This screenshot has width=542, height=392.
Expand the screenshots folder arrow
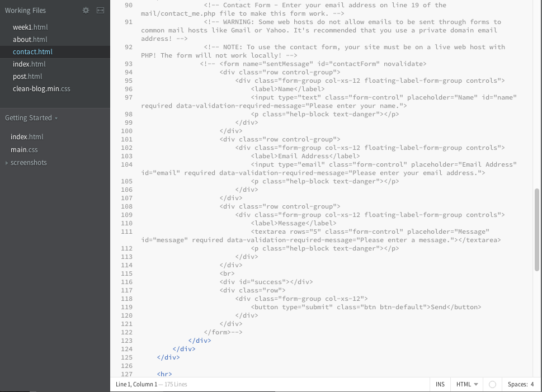pos(7,163)
